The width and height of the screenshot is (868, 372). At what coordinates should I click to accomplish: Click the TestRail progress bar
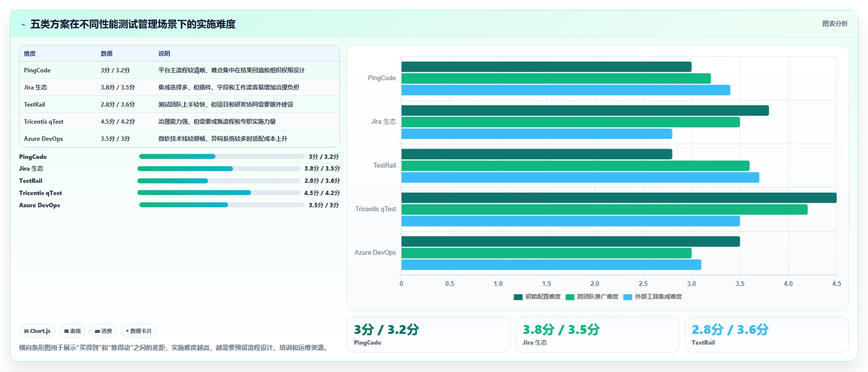tap(219, 181)
